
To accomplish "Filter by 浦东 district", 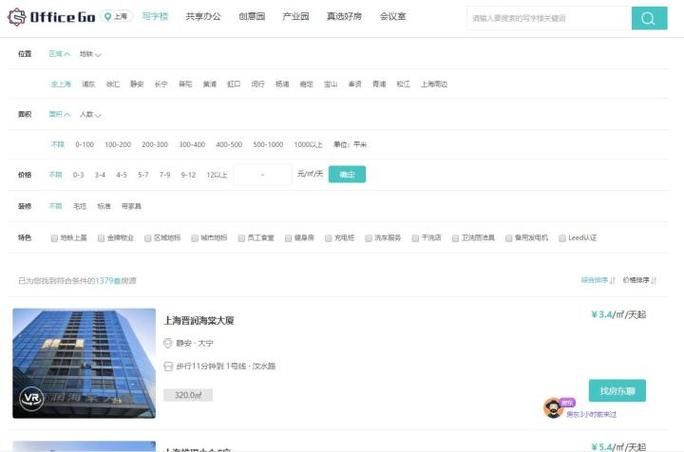I will coord(89,84).
